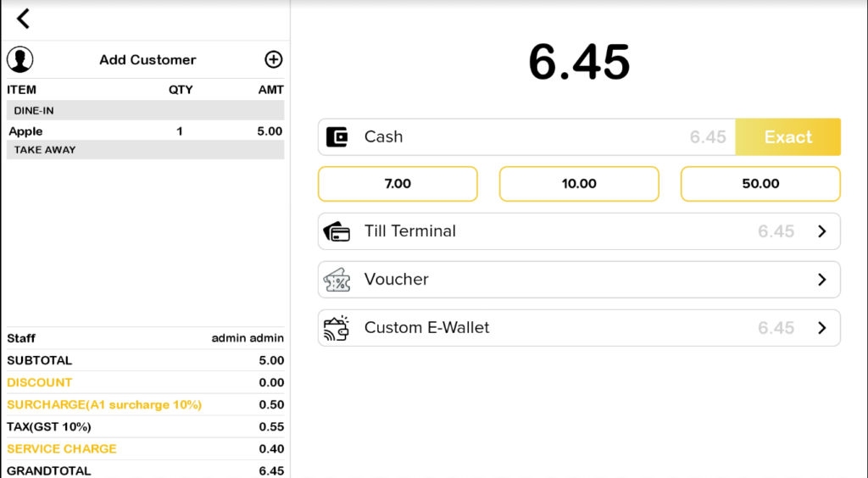Click the Cash wallet icon
868x478 pixels.
[x=337, y=137]
